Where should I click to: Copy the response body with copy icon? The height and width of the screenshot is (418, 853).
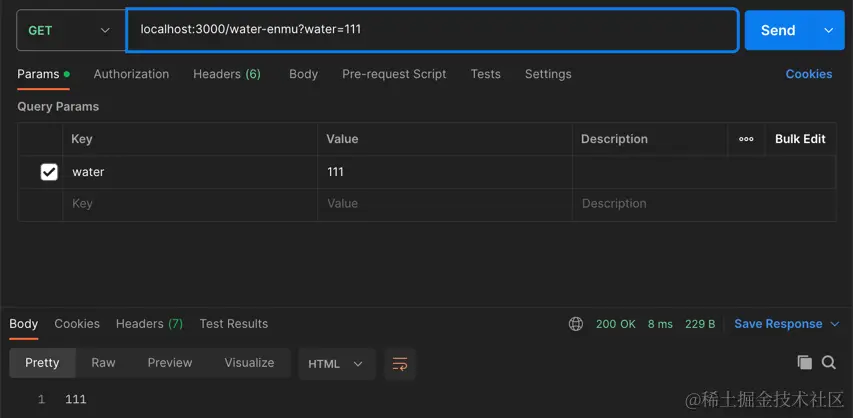[x=805, y=362]
